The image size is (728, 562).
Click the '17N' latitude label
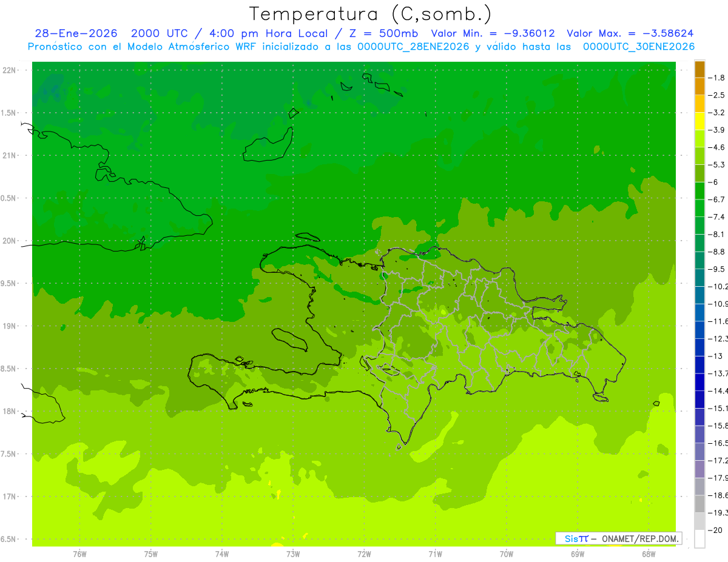pos(10,497)
